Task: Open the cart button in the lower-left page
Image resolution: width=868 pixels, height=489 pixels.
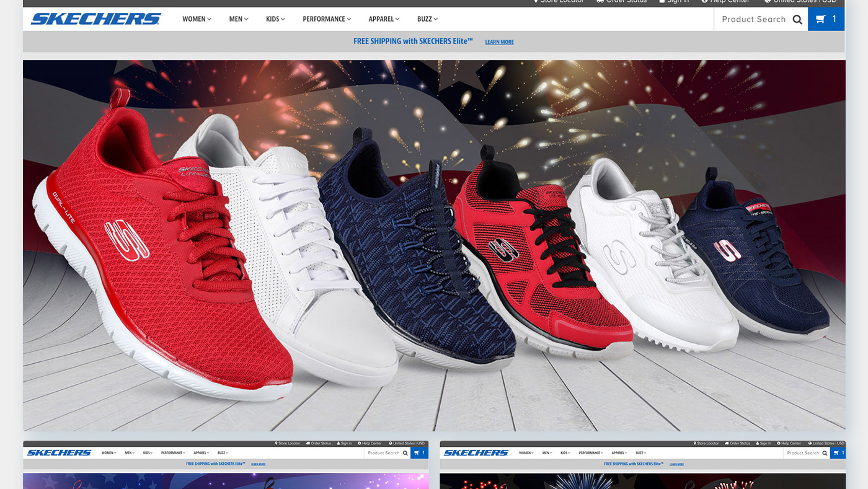Action: [x=419, y=453]
